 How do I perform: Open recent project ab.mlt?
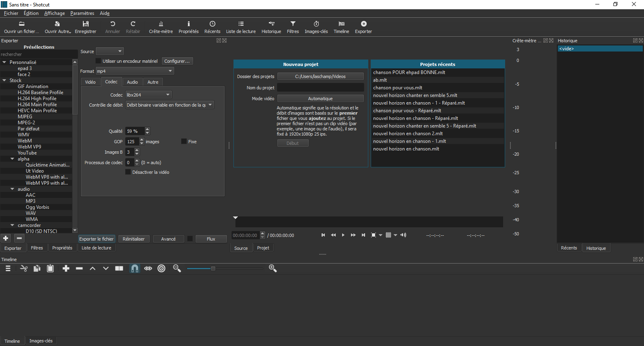click(438, 80)
